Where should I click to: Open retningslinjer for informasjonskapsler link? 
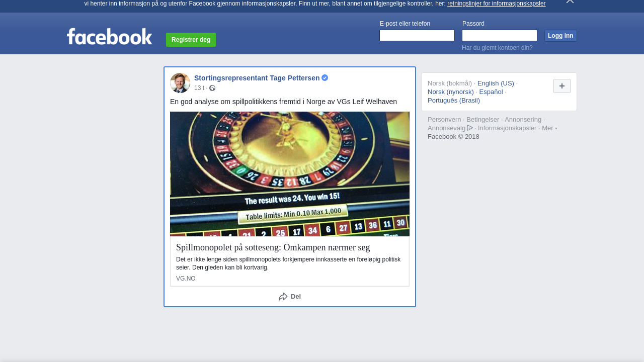pyautogui.click(x=496, y=4)
